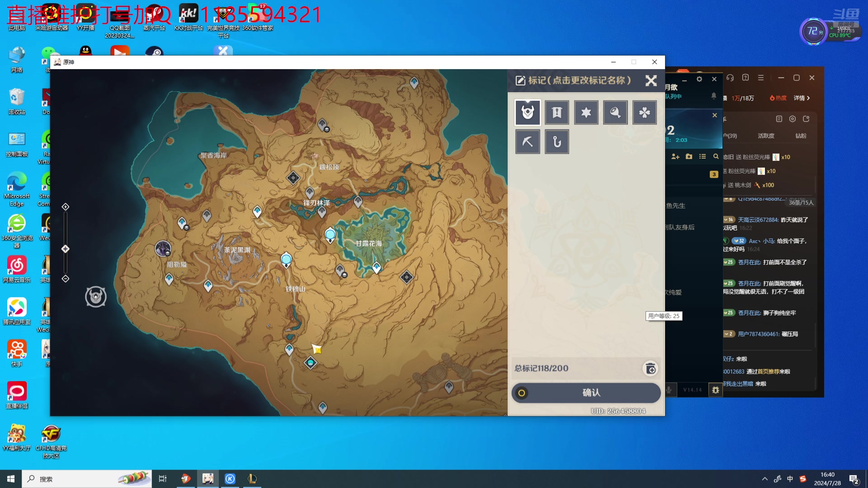Open the hamburger menu in Douyu window
Viewport: 868px width, 488px height.
[761, 78]
